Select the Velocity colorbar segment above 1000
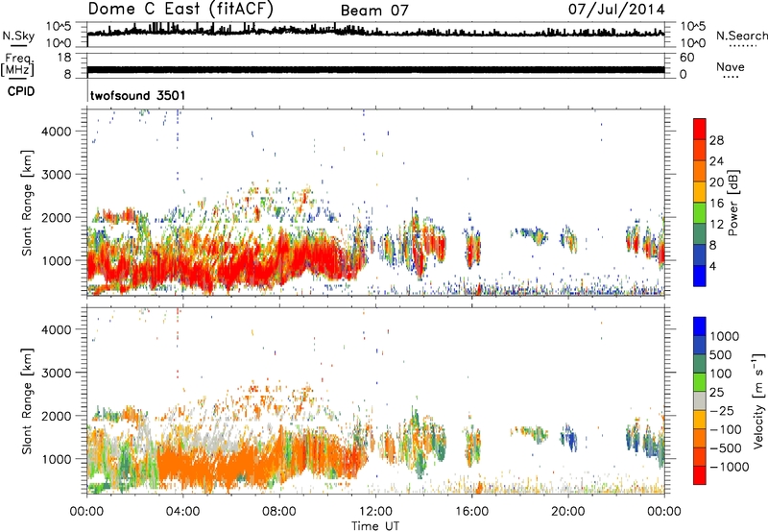Viewport: 768px width, 532px height. 700,326
